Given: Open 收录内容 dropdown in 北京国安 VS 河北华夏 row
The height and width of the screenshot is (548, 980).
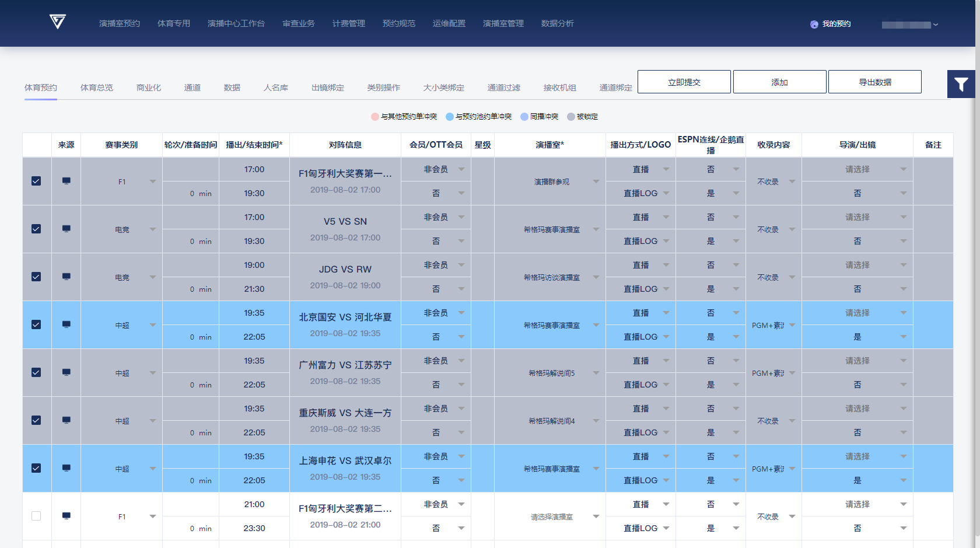Looking at the screenshot, I should pyautogui.click(x=773, y=325).
